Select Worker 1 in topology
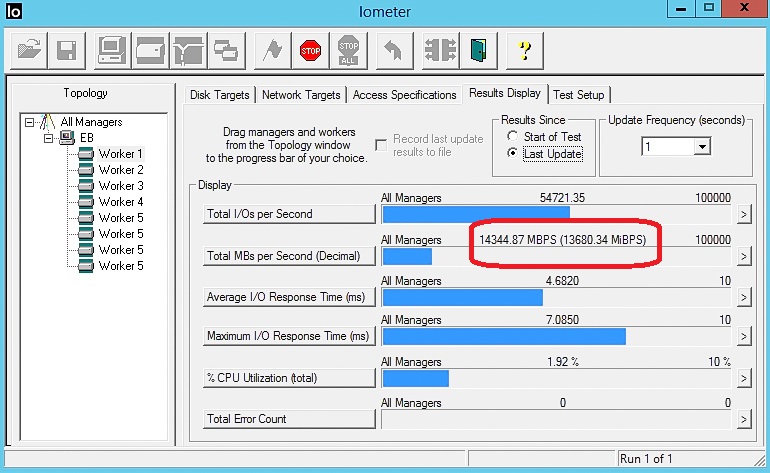The width and height of the screenshot is (770, 473). 120,154
